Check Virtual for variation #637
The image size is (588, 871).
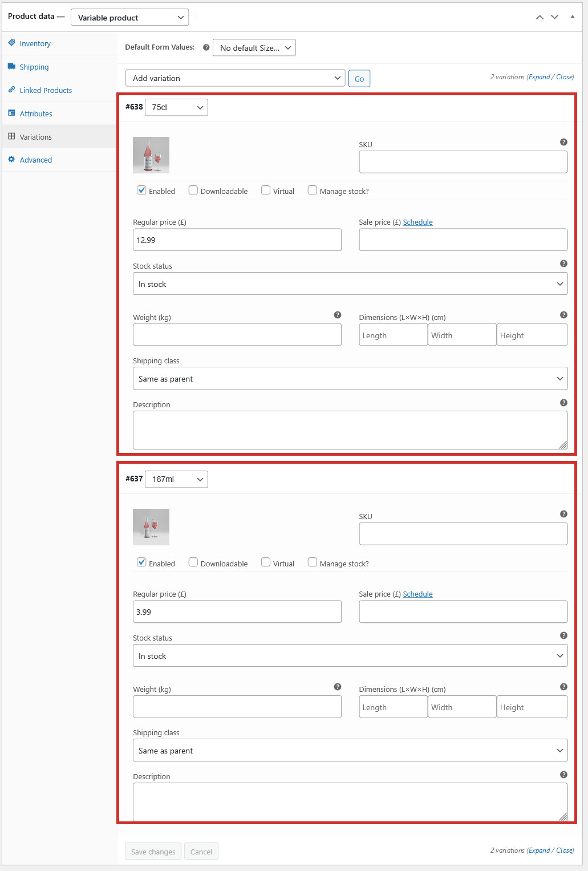(x=266, y=562)
